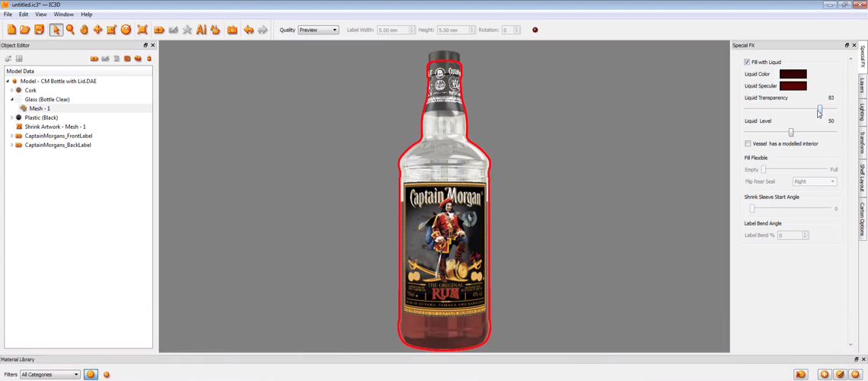The height and width of the screenshot is (381, 868).
Task: Select the four-arrow move tool
Action: tap(98, 30)
